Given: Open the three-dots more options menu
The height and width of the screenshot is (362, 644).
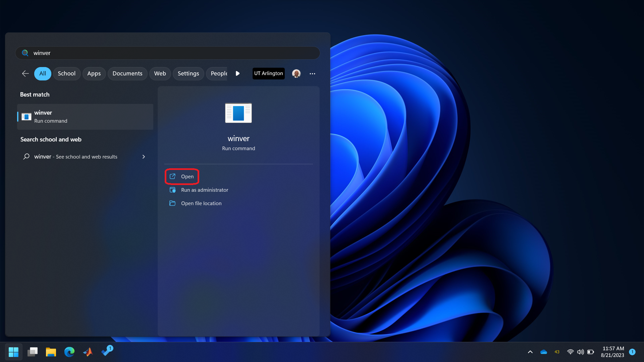Looking at the screenshot, I should pyautogui.click(x=312, y=73).
